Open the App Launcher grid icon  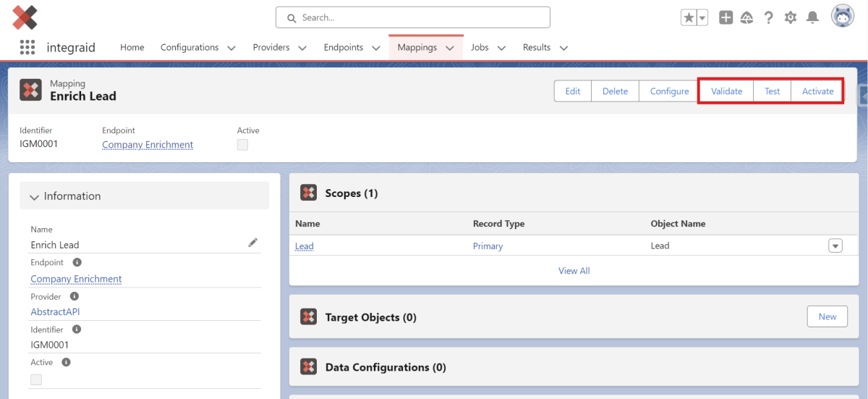(x=27, y=47)
